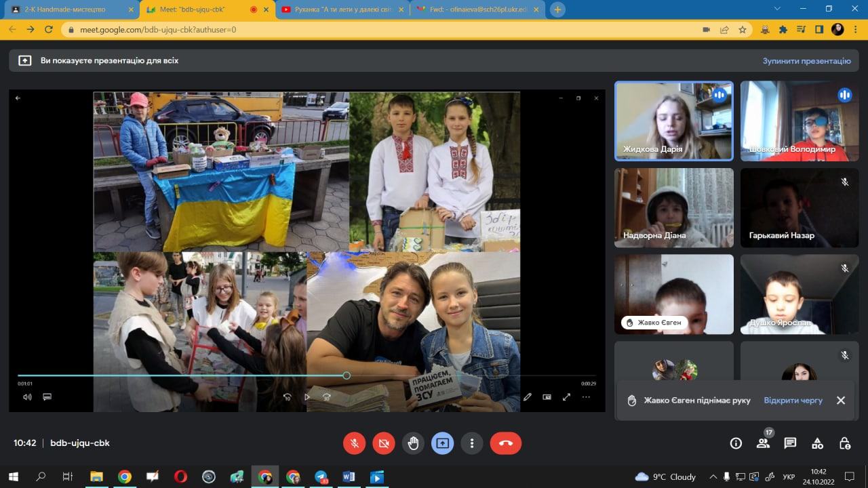Click the present screen icon
Image resolution: width=868 pixels, height=488 pixels.
coord(442,443)
